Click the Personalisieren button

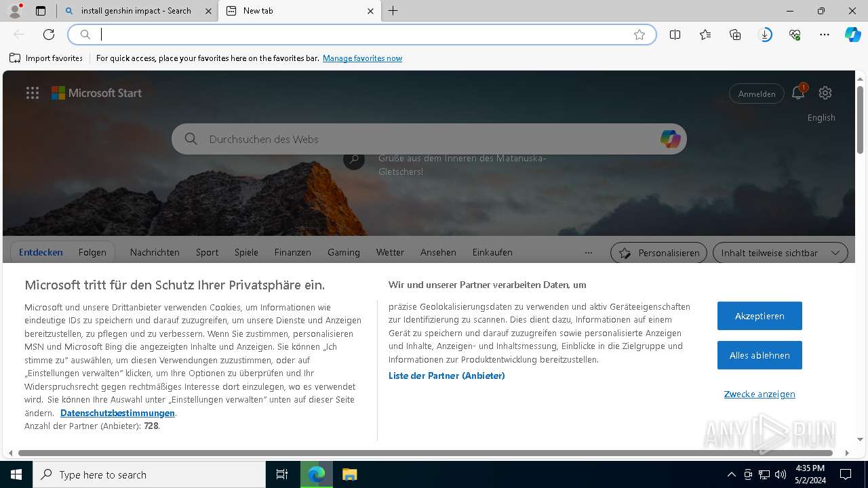(658, 253)
